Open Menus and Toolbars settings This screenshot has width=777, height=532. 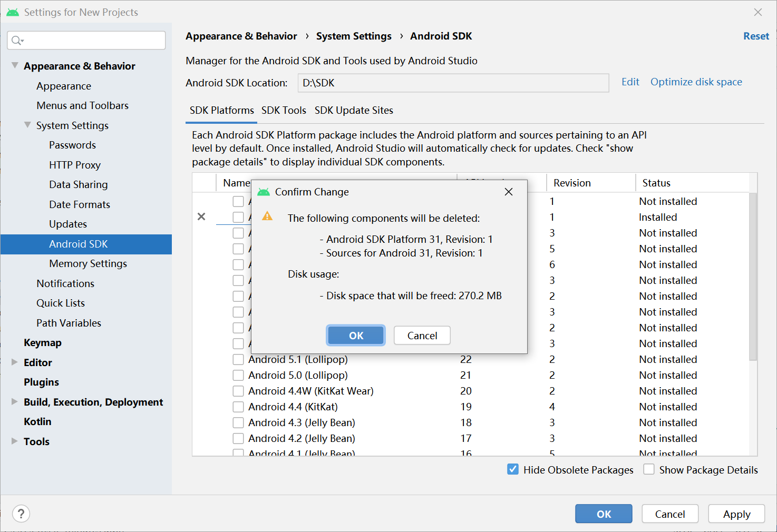(x=83, y=105)
